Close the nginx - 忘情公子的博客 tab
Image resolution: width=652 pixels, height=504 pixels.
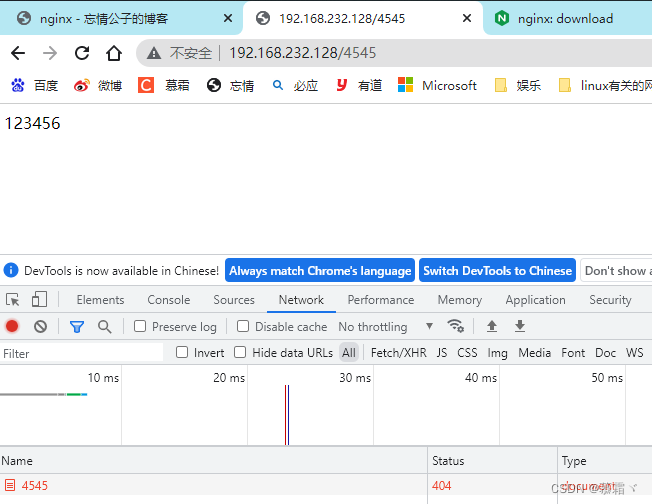(227, 18)
